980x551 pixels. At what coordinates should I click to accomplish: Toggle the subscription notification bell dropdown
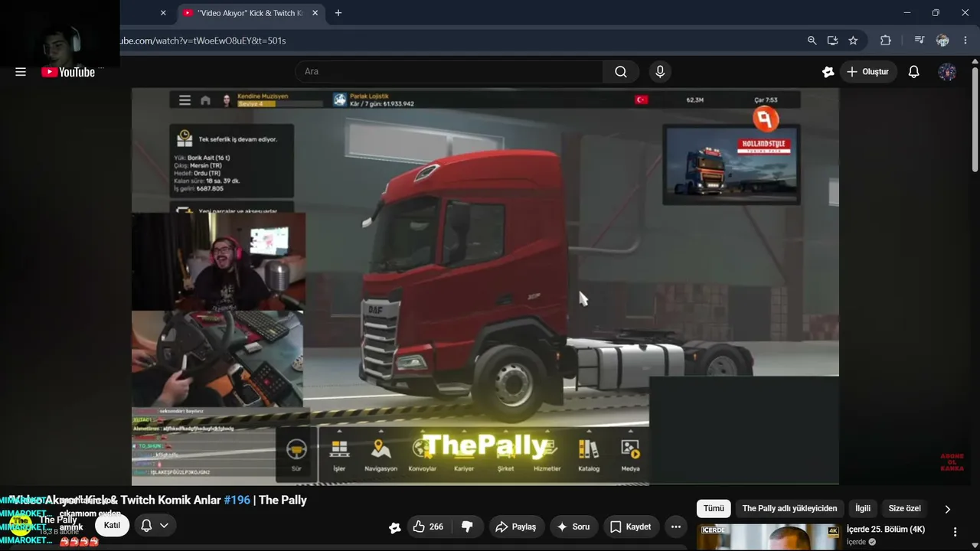[x=154, y=525]
